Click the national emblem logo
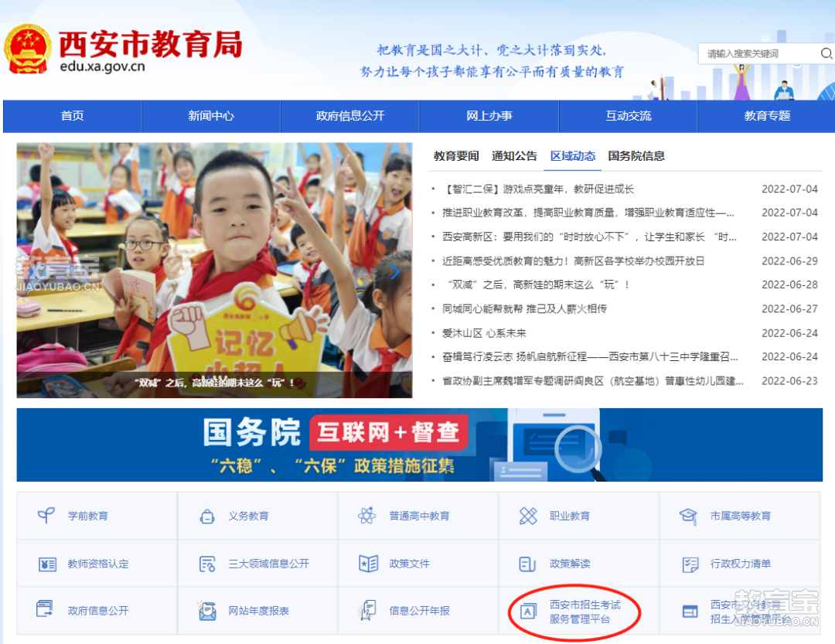This screenshot has height=644, width=835. point(28,49)
